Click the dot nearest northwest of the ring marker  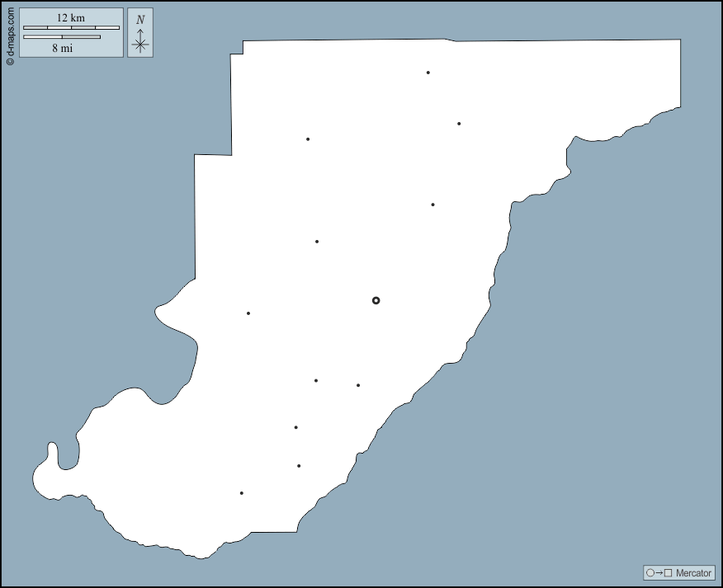[x=317, y=242]
